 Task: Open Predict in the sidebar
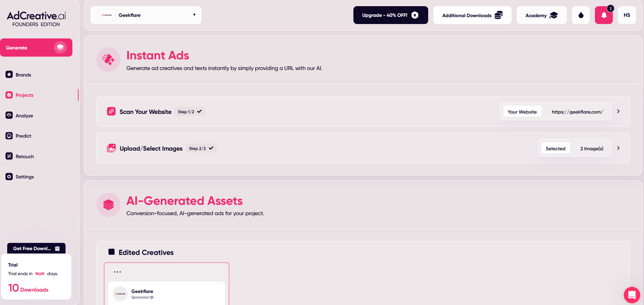23,136
